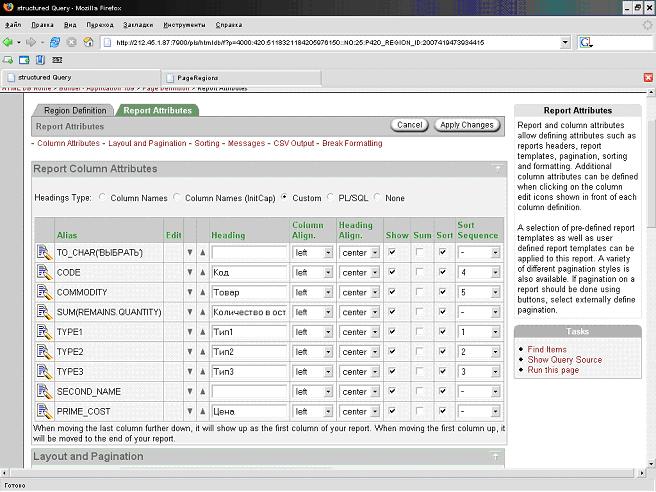
Task: Click the search engine icon in search box
Action: point(585,42)
